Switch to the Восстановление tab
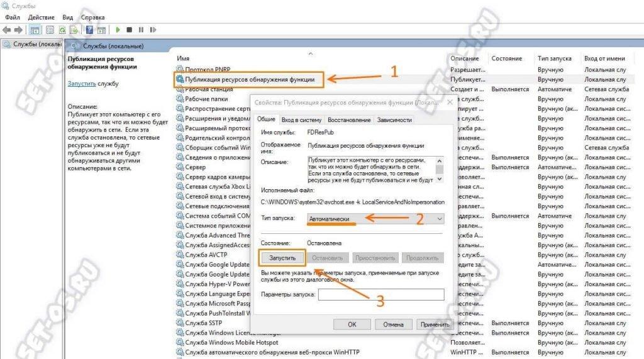 coord(349,120)
